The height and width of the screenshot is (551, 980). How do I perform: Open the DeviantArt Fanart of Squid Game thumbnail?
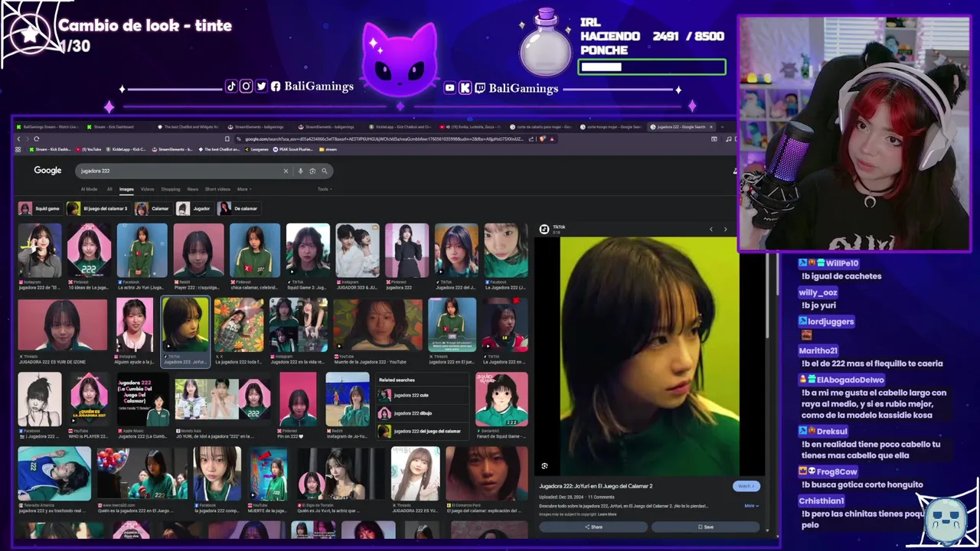[501, 399]
